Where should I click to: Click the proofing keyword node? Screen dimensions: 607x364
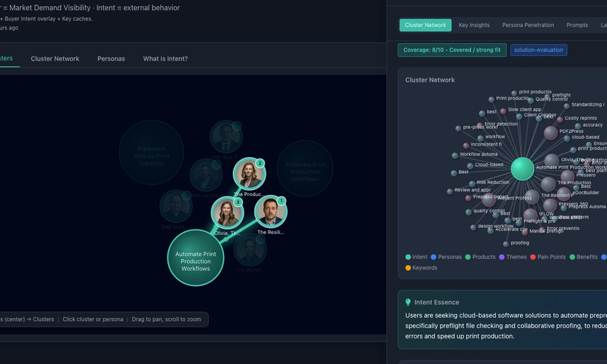pyautogui.click(x=506, y=244)
